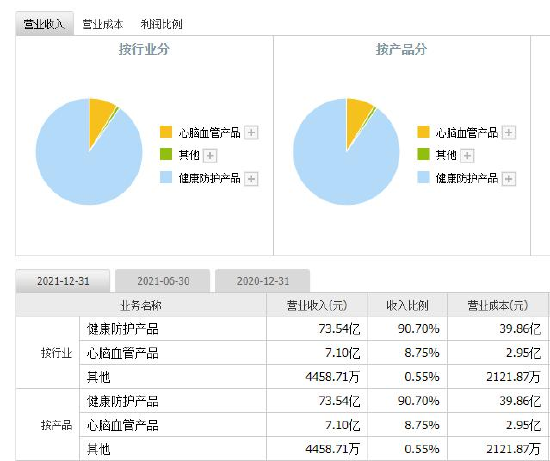Click 2121.87万 cost in the 按产品 section

point(514,449)
